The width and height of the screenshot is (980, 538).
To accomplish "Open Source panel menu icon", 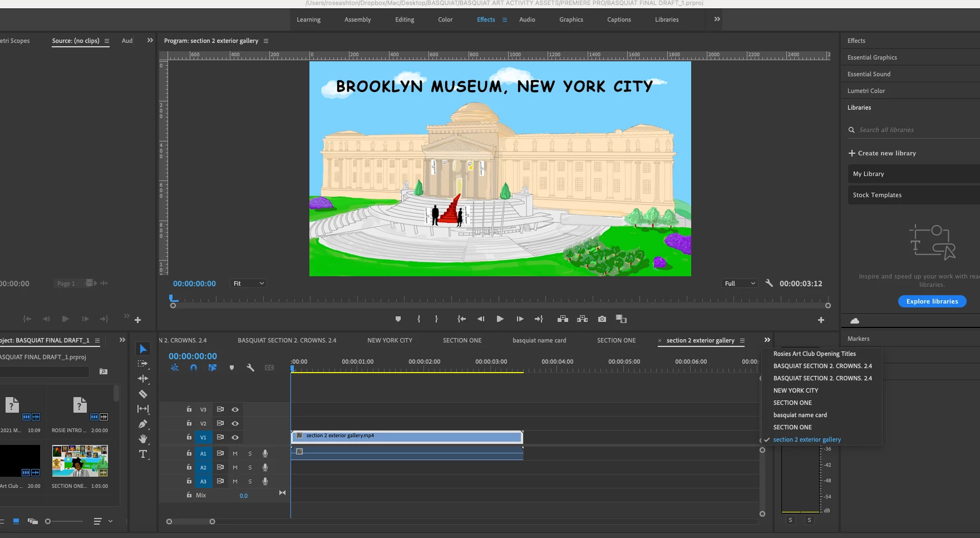I will click(x=107, y=41).
